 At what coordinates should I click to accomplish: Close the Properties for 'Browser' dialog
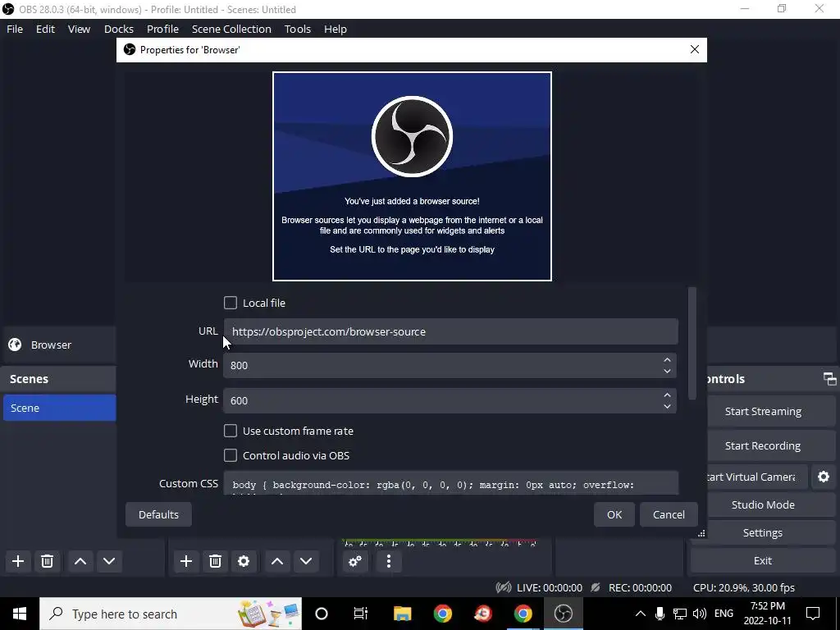pyautogui.click(x=695, y=49)
